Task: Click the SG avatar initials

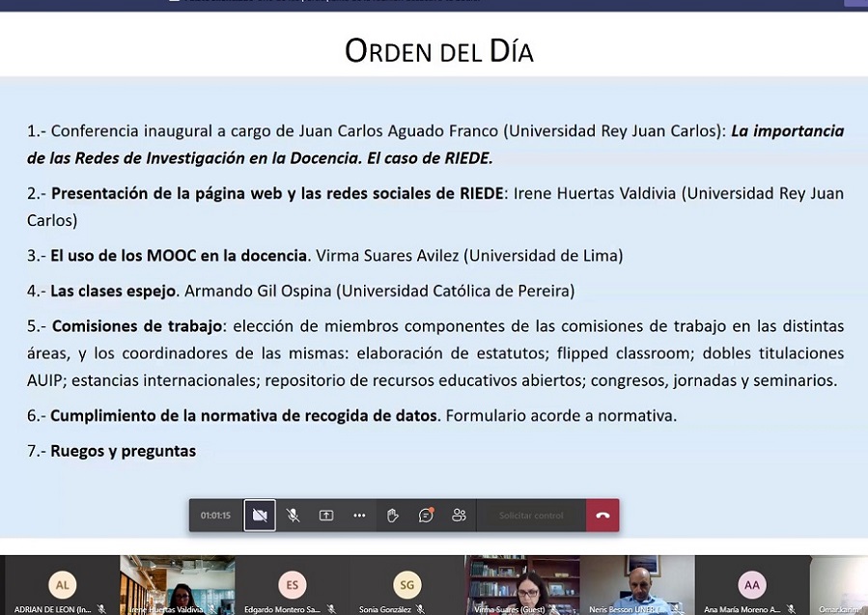Action: point(406,584)
